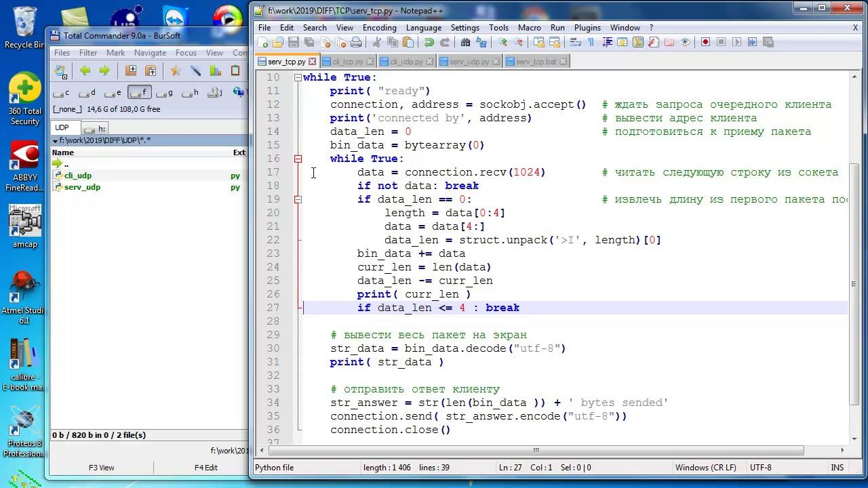Paste from clipboard toolbar icon
868x488 pixels.
click(408, 42)
